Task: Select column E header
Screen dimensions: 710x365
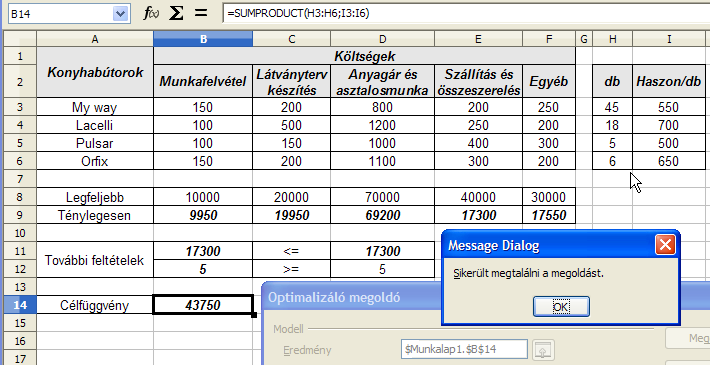Action: [x=478, y=39]
